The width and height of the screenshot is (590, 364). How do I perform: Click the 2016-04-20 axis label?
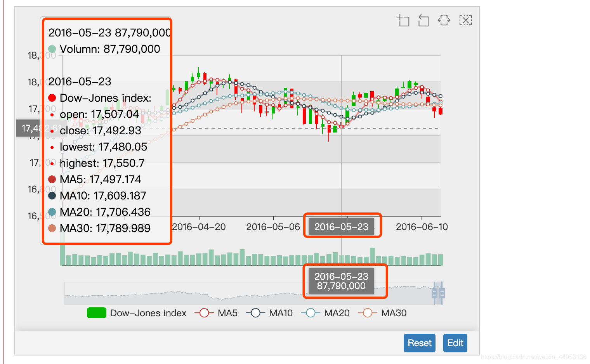pos(199,227)
